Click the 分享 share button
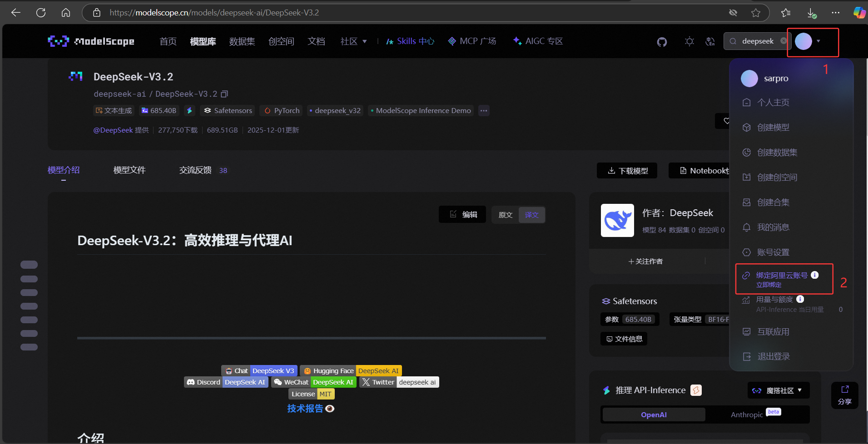868x444 pixels. point(845,395)
